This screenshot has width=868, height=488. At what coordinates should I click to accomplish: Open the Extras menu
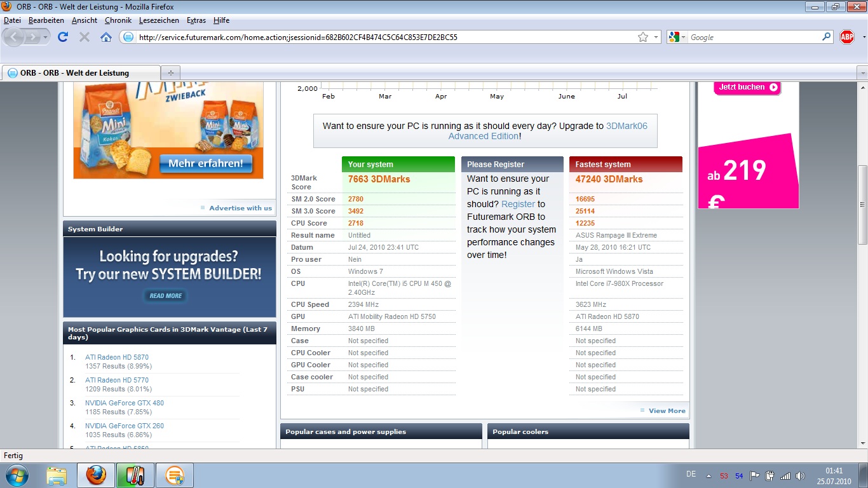(196, 20)
